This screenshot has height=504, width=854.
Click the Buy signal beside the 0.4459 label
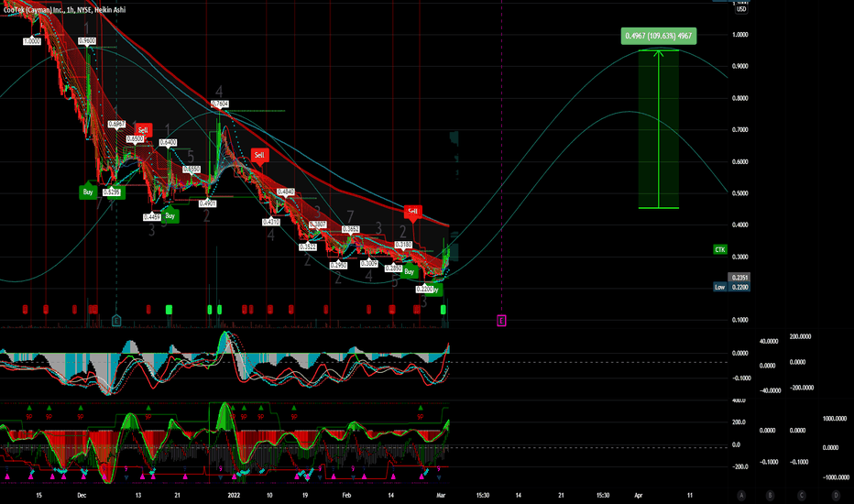click(x=170, y=215)
